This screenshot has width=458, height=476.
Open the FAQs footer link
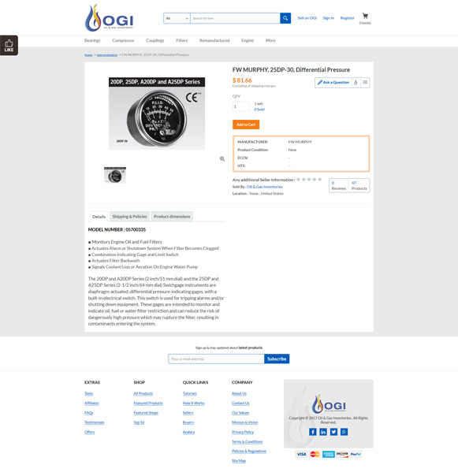coord(89,413)
